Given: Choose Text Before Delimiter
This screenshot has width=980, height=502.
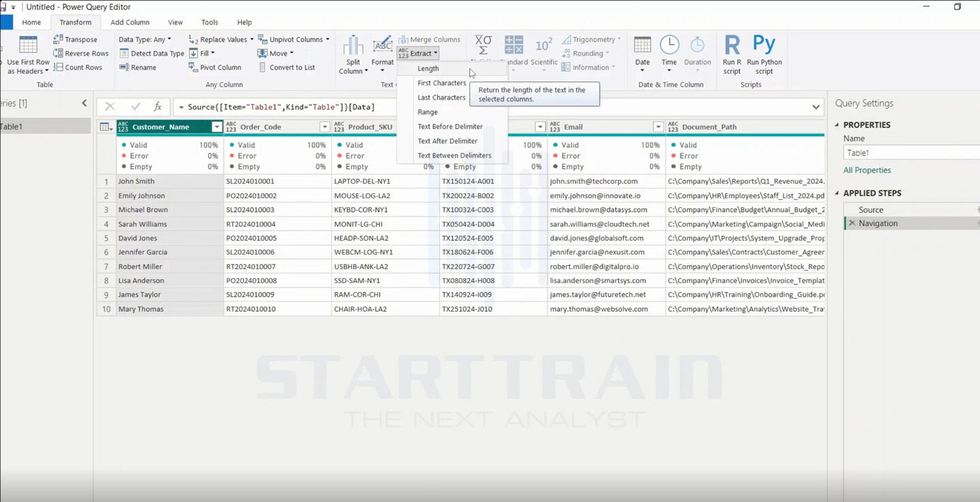Looking at the screenshot, I should pos(450,127).
